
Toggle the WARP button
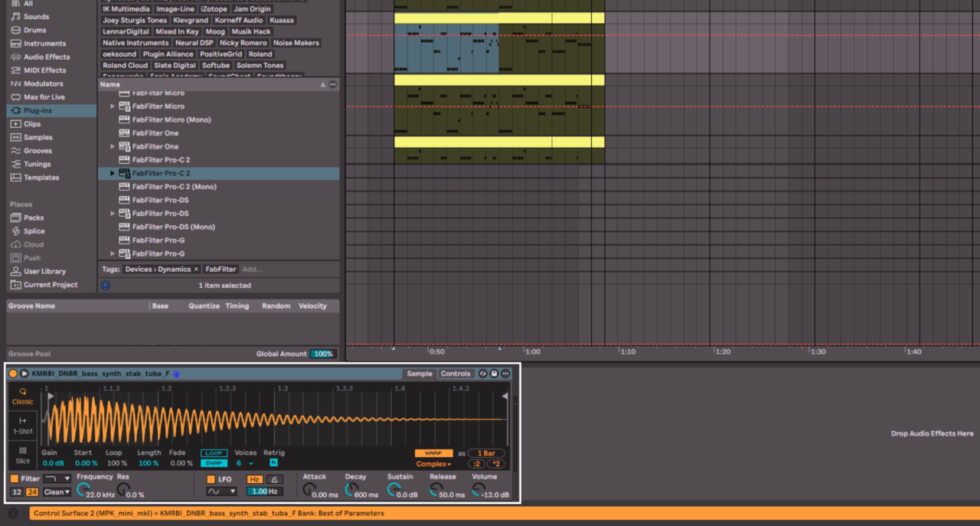(434, 453)
